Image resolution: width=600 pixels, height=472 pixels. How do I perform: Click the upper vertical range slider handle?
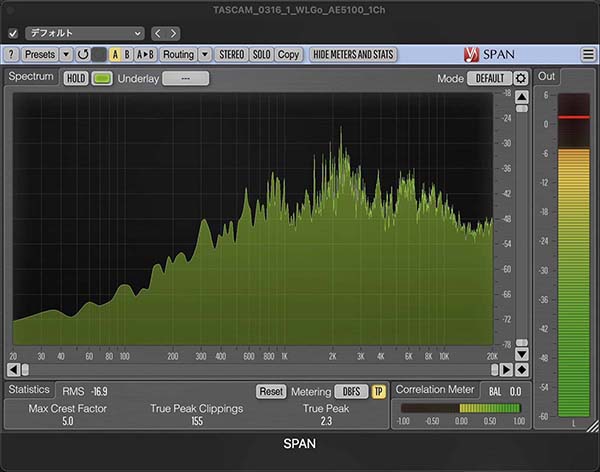pos(522,109)
